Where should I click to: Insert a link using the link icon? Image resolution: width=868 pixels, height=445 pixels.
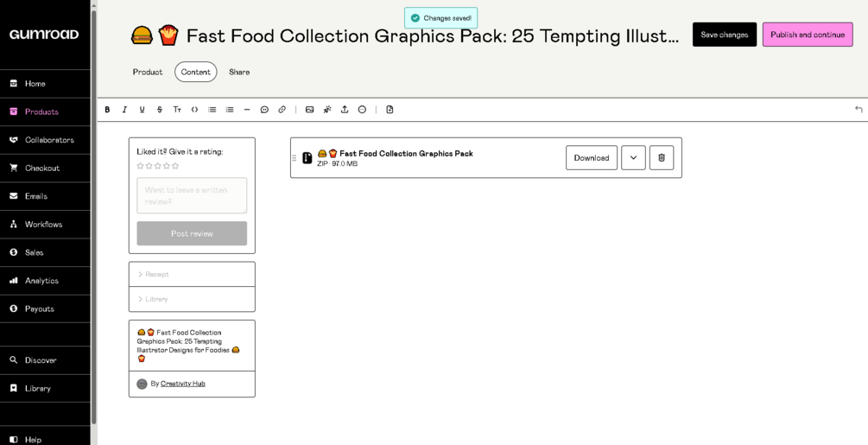(x=282, y=110)
